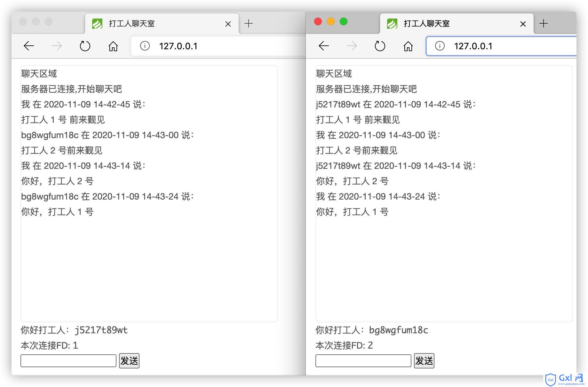The image size is (588, 387).
Task: Click 打工人 1 号 前来觐见 in the left window
Action: (x=63, y=120)
